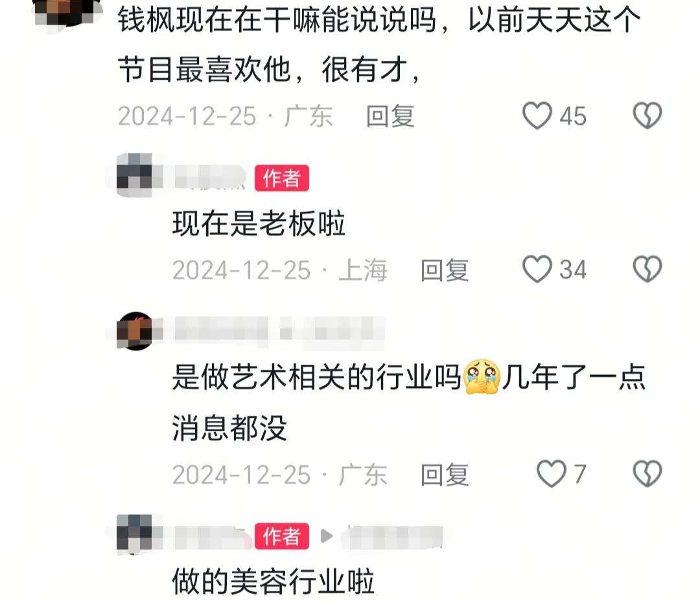Image resolution: width=700 pixels, height=603 pixels.
Task: Dislike the top comment about 钱枫
Action: click(647, 115)
